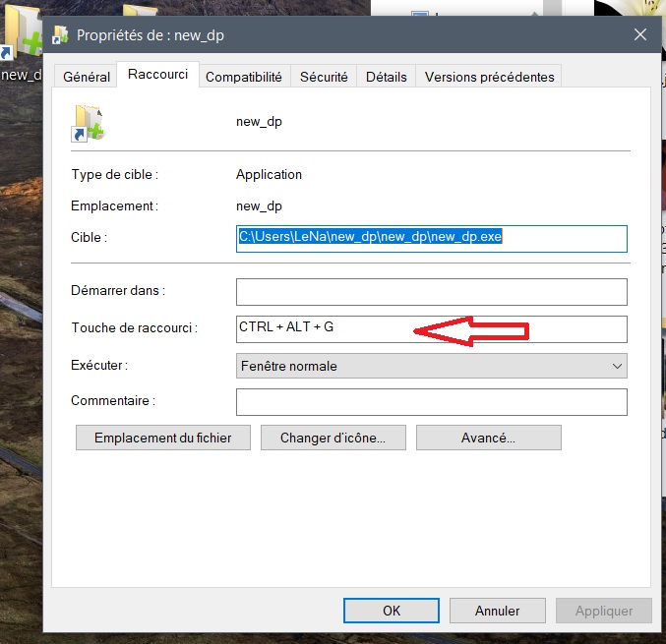Screen dimensions: 666x644
Task: Confirm with the OK button
Action: 392,611
